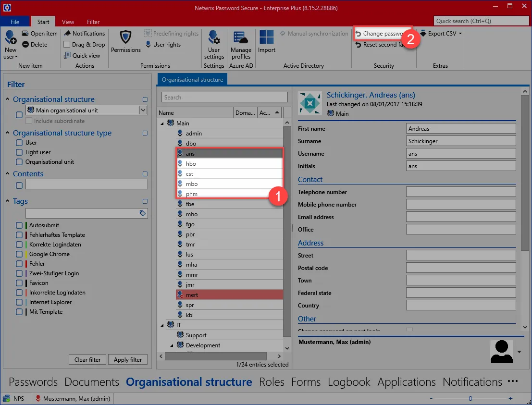Click the zoom slider in status bar
The image size is (532, 405).
[x=470, y=399]
